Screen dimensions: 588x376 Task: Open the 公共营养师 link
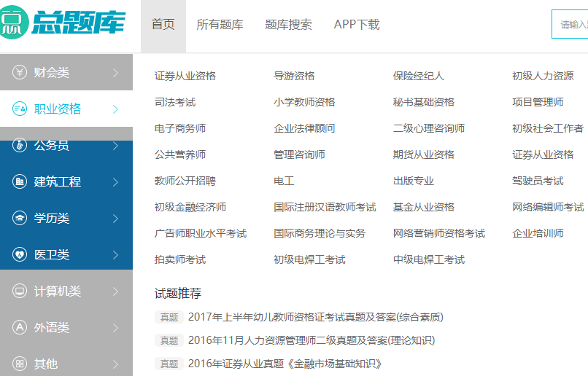pyautogui.click(x=180, y=154)
